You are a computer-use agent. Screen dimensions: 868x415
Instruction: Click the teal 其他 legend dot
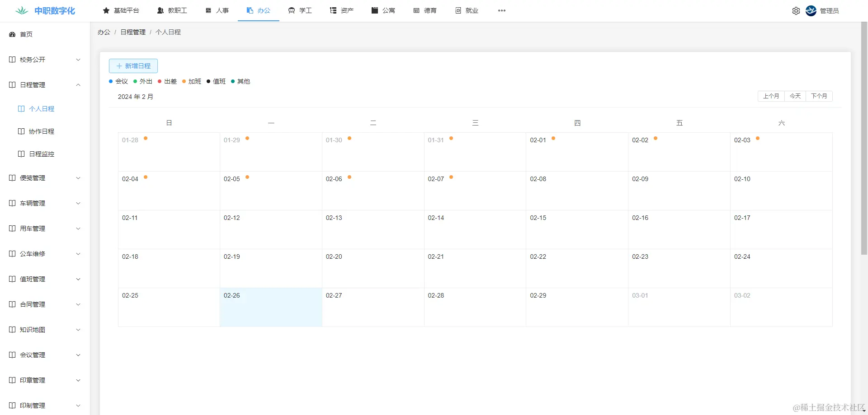pyautogui.click(x=233, y=81)
